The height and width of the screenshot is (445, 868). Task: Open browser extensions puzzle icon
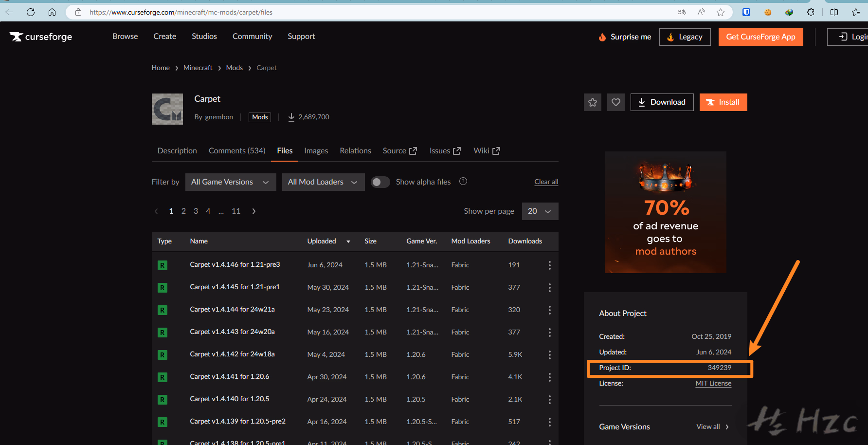click(x=811, y=12)
